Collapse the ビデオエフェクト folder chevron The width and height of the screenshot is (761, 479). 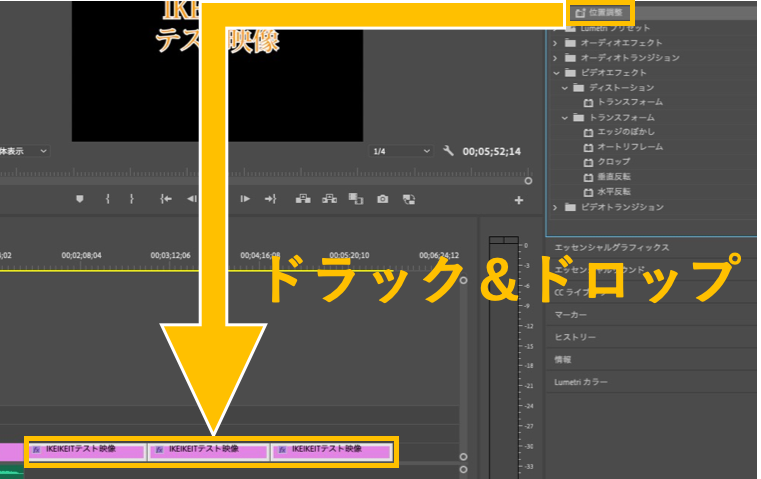(x=556, y=73)
